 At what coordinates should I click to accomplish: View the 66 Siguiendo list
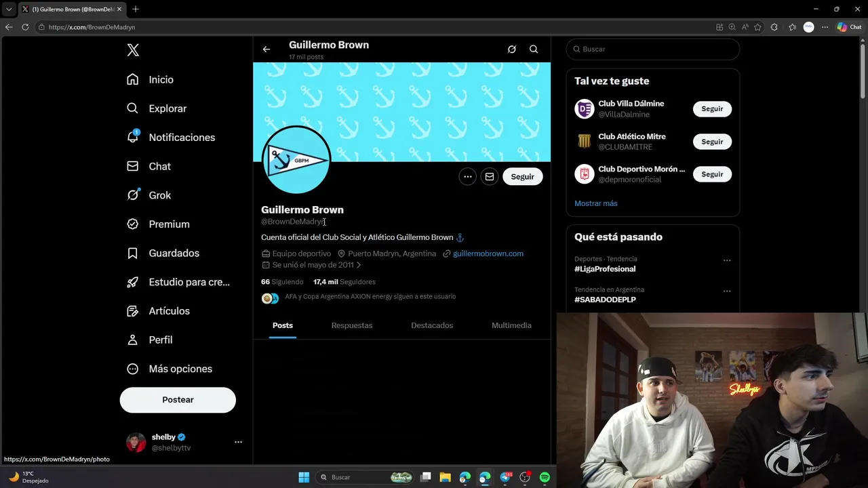[x=282, y=282]
